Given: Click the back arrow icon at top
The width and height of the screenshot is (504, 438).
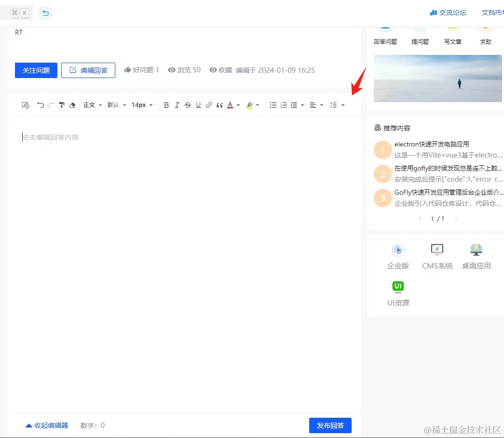Looking at the screenshot, I should (x=45, y=13).
